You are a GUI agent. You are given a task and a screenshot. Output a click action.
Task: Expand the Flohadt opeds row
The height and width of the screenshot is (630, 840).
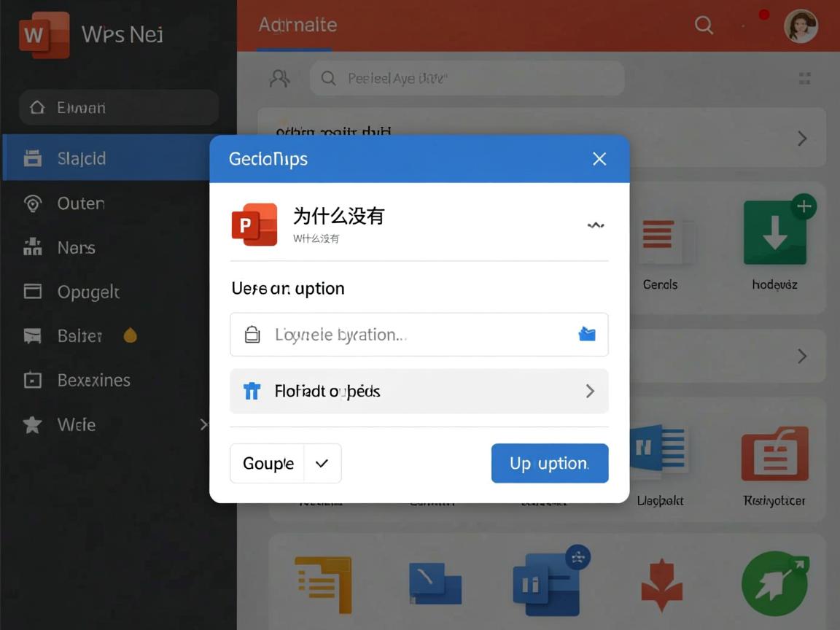[590, 391]
